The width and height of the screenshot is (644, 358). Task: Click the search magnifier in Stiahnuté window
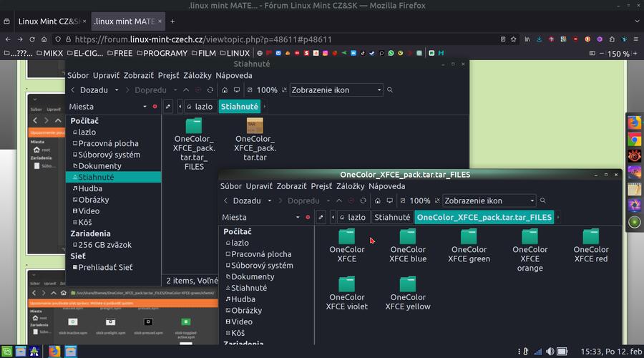pos(390,90)
